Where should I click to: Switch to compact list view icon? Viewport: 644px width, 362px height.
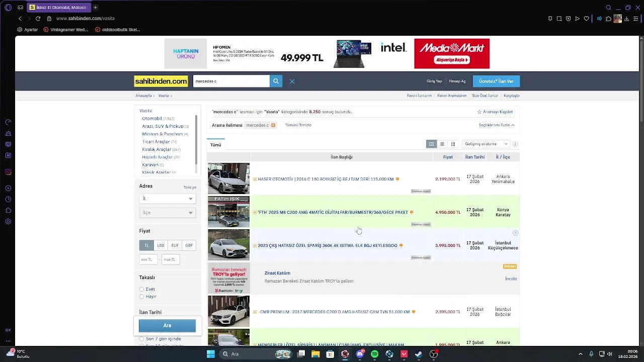[x=442, y=144]
